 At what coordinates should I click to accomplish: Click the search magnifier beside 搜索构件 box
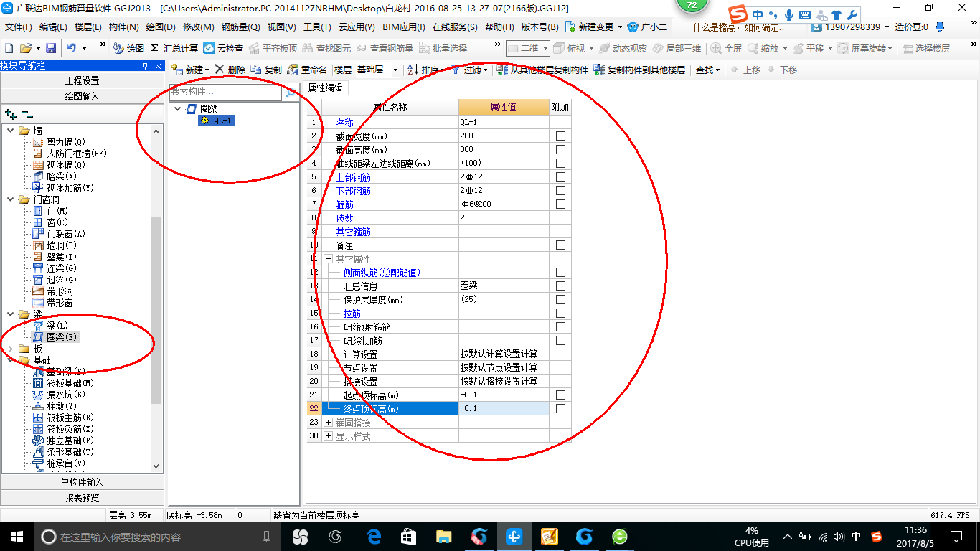(291, 92)
